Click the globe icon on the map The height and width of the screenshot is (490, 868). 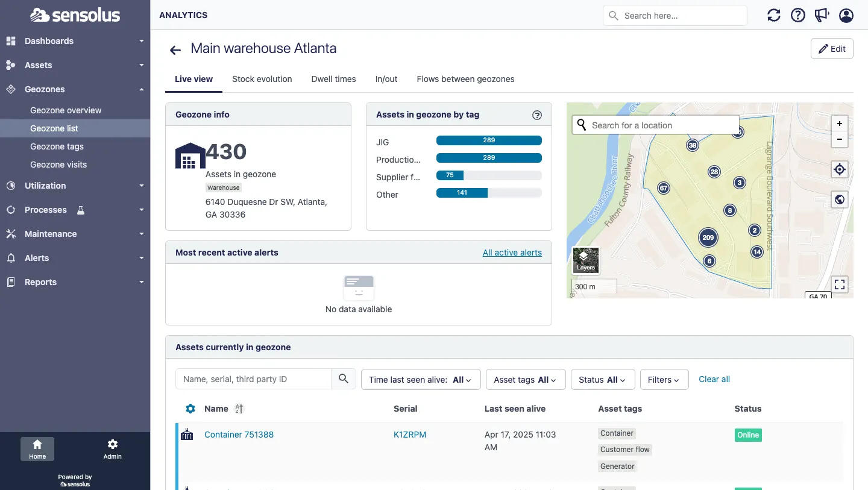coord(840,199)
